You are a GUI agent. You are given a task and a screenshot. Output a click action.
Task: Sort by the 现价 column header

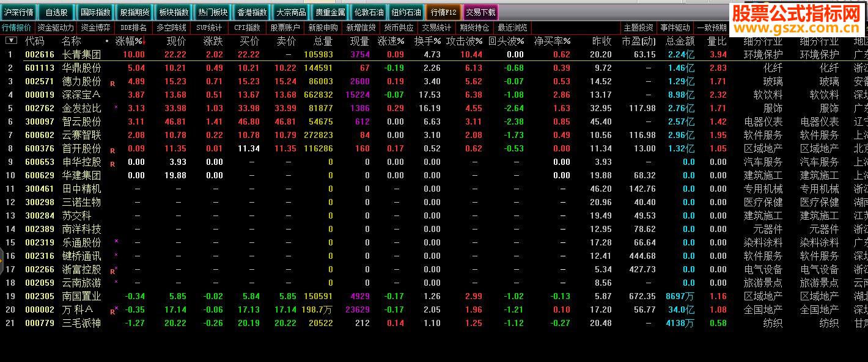177,41
